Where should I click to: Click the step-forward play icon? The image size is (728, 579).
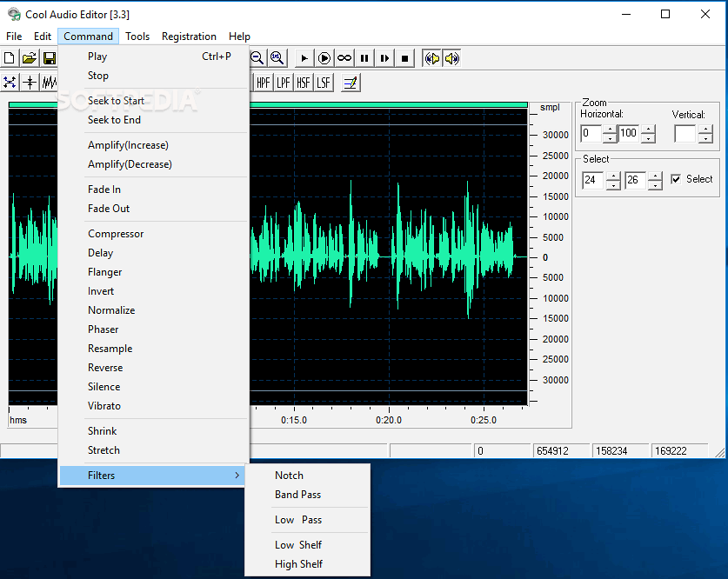(x=384, y=58)
